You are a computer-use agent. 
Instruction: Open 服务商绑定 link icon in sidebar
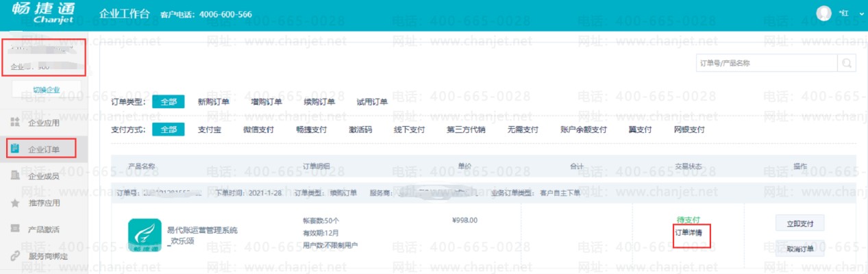(15, 256)
